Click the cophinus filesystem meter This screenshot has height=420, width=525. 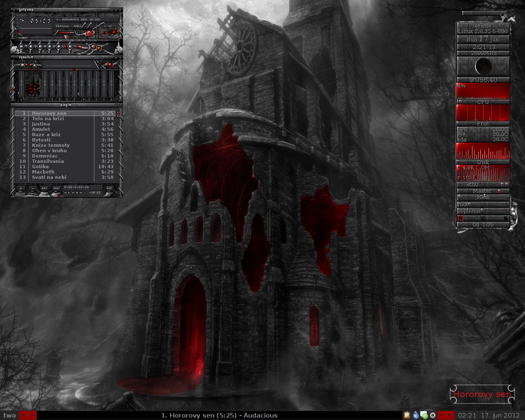(483, 211)
